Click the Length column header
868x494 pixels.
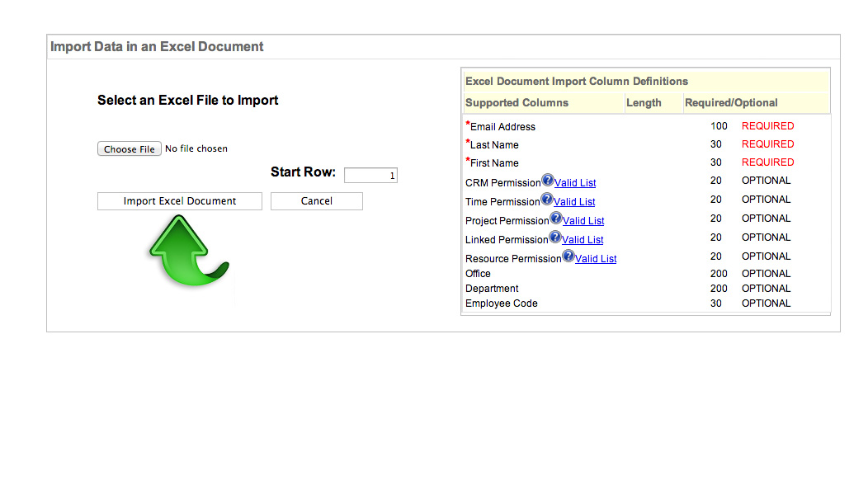click(644, 103)
